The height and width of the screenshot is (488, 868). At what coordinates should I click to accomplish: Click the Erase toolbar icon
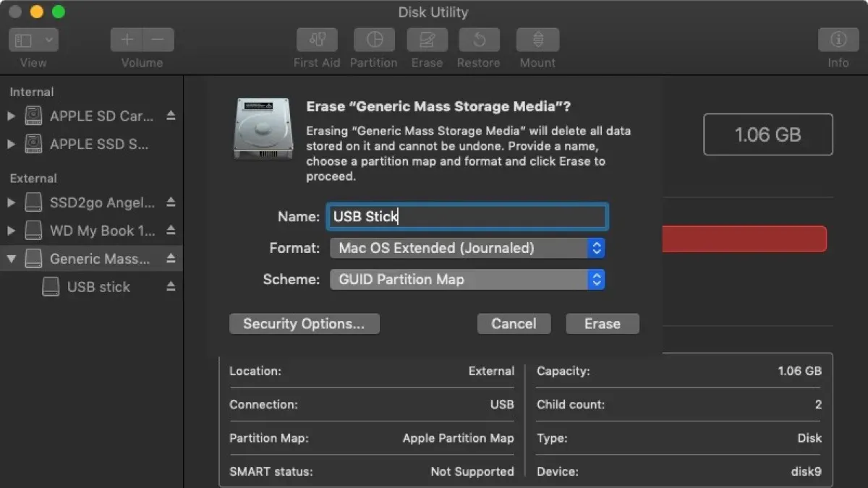pos(427,40)
